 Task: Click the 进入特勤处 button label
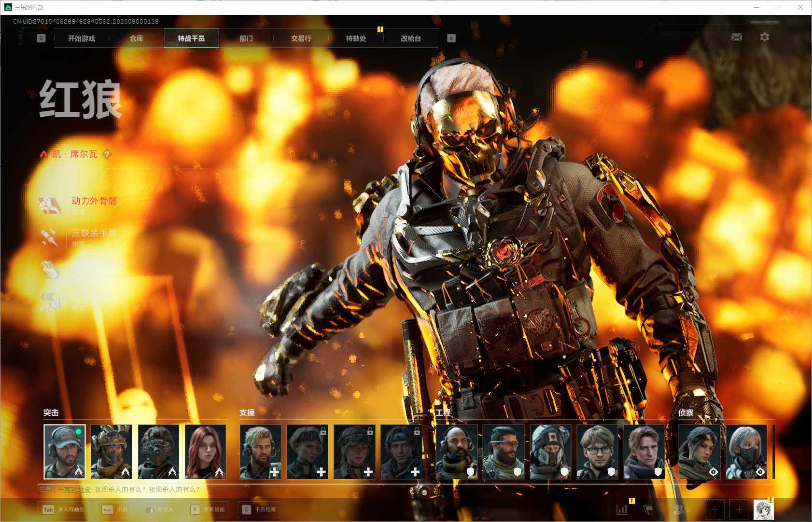(x=71, y=510)
